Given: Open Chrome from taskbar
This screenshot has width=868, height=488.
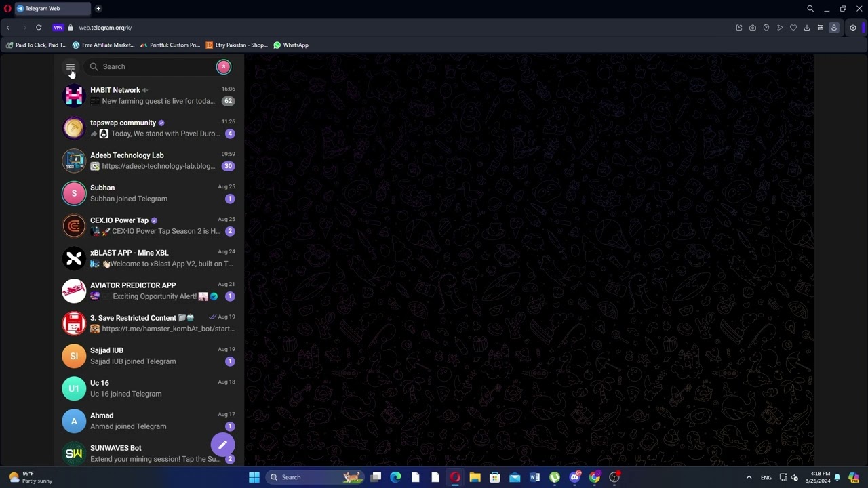Looking at the screenshot, I should 594,477.
